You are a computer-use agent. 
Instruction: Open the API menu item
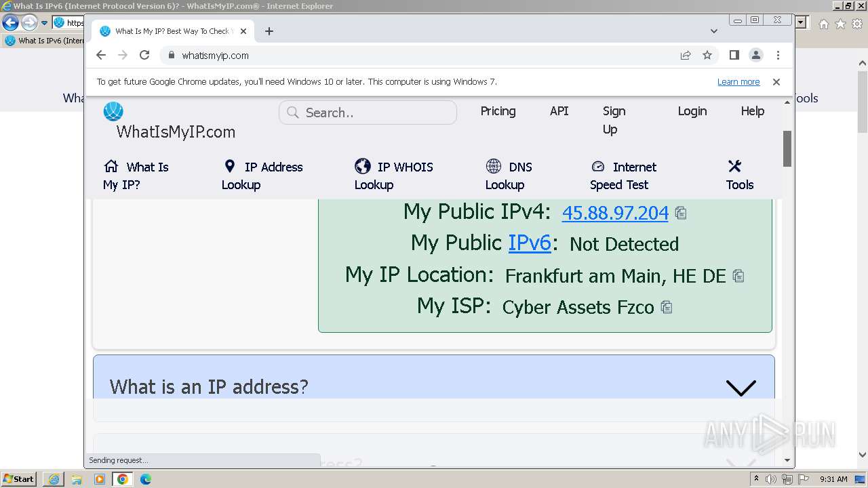tap(559, 111)
